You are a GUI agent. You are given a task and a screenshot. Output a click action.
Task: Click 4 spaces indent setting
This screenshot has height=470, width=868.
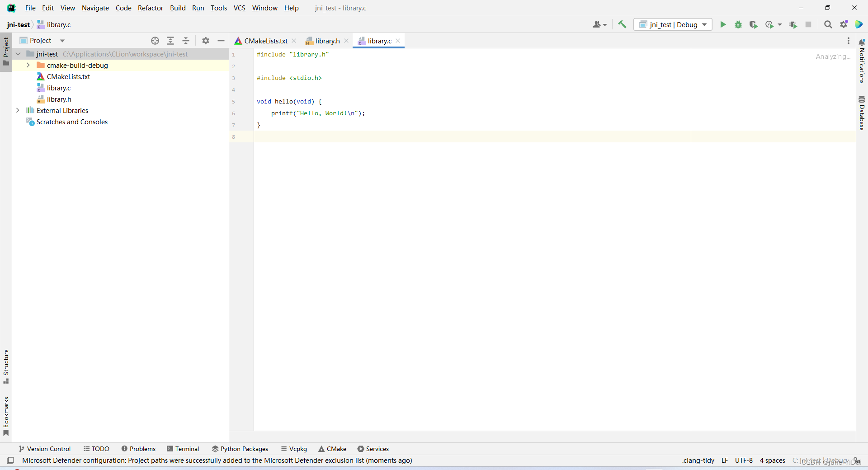(x=772, y=461)
